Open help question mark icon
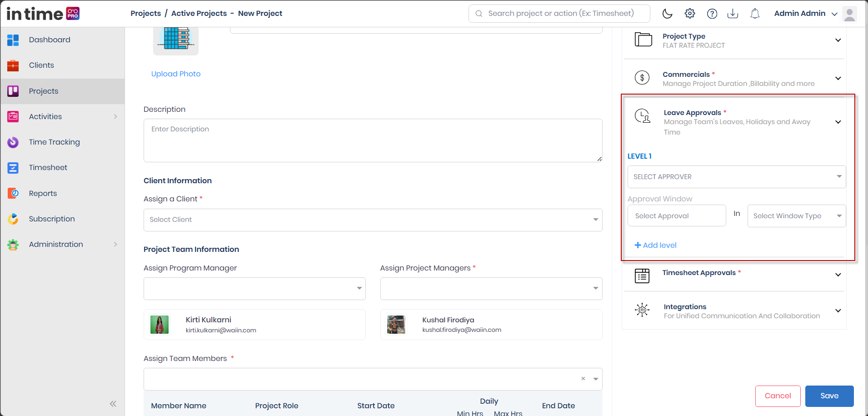The image size is (868, 416). (712, 14)
